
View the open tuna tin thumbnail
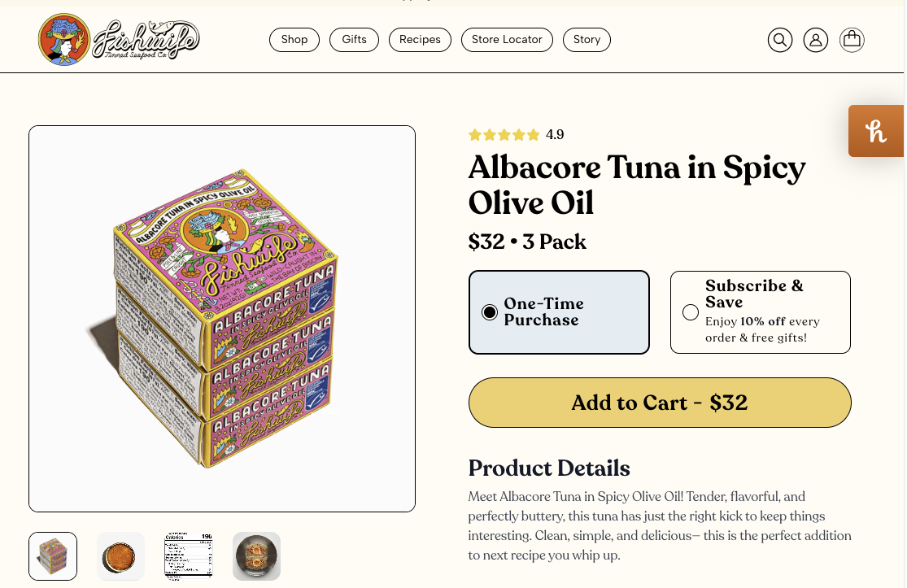(x=120, y=556)
